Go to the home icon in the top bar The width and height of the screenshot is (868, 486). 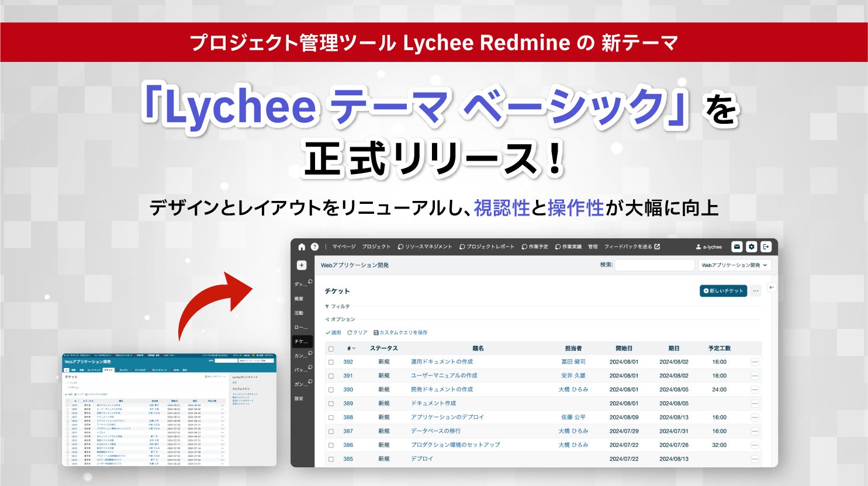coord(302,247)
